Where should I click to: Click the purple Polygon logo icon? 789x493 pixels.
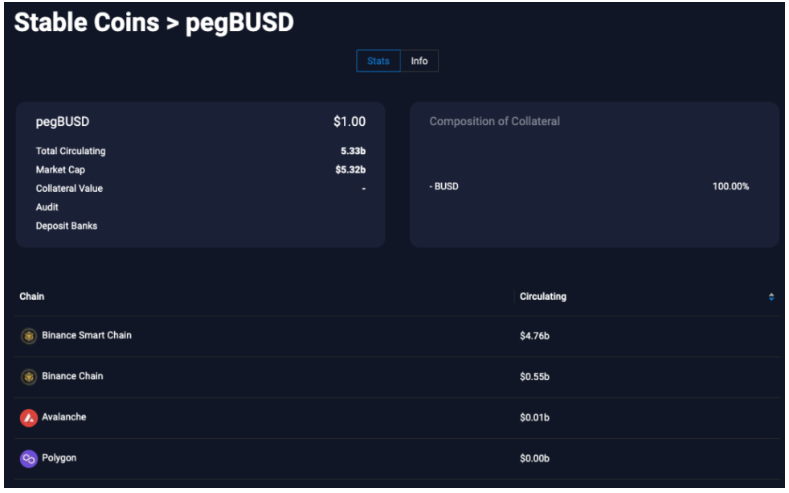pyautogui.click(x=29, y=459)
